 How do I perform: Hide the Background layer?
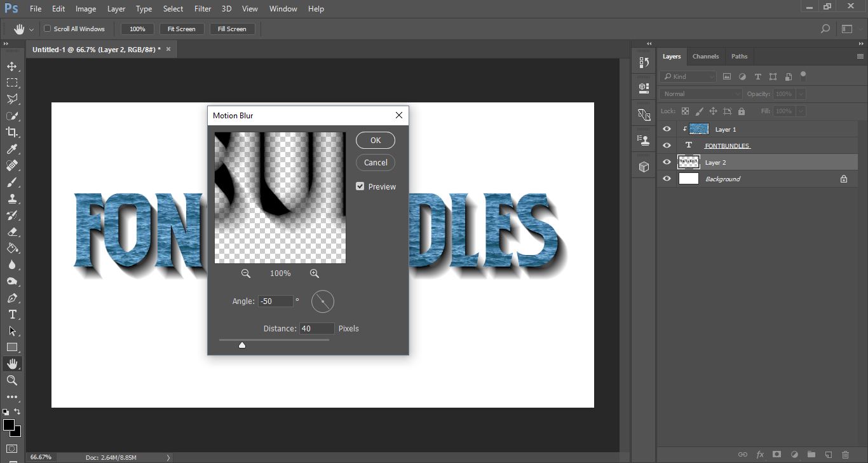pyautogui.click(x=667, y=179)
